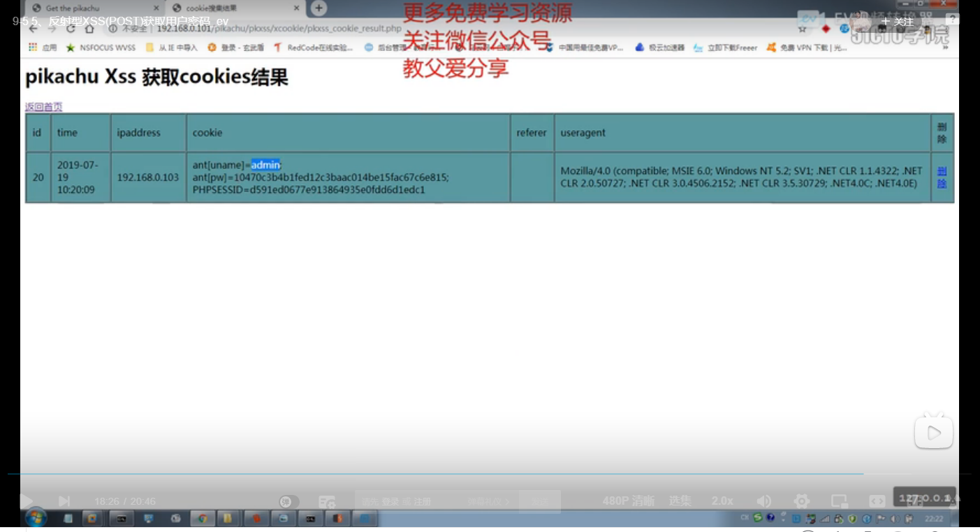
Task: Open the Chrome browser taskbar icon
Action: coord(203,518)
